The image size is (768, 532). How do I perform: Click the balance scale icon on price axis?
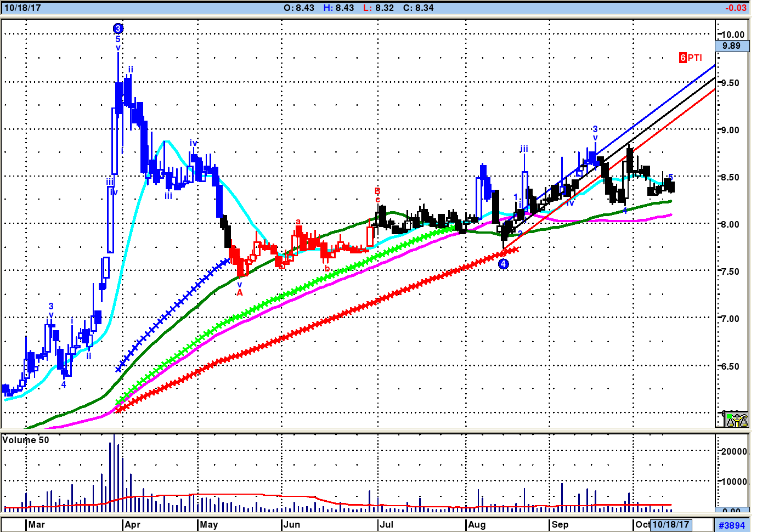click(x=736, y=420)
